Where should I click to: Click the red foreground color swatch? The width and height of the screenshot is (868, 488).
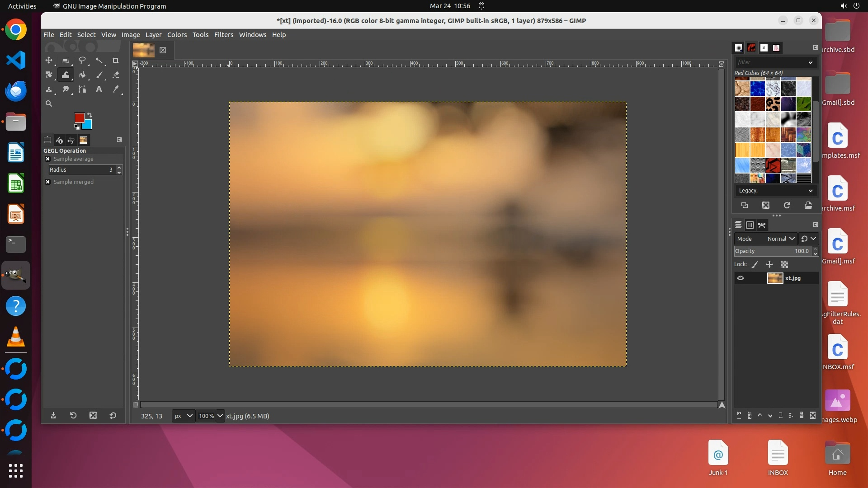[79, 117]
